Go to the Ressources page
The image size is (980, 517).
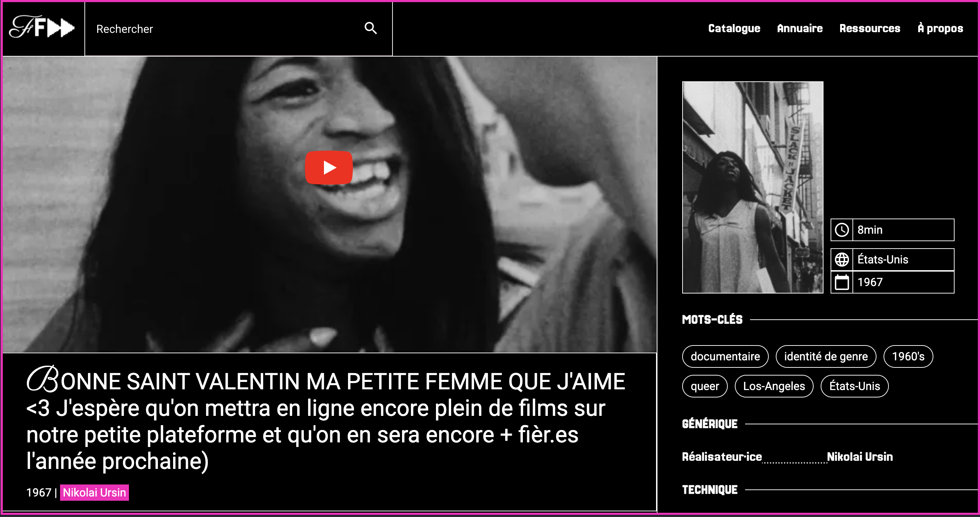[870, 29]
